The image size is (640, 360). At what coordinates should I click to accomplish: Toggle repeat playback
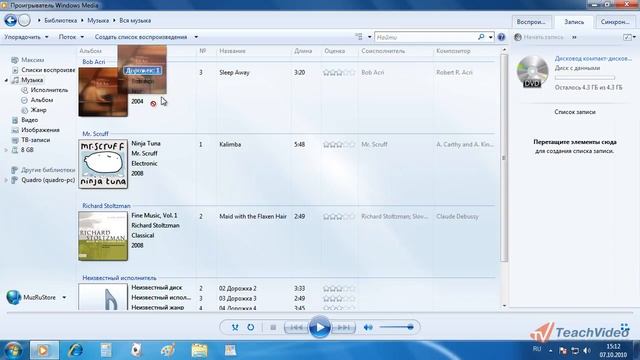(x=251, y=327)
